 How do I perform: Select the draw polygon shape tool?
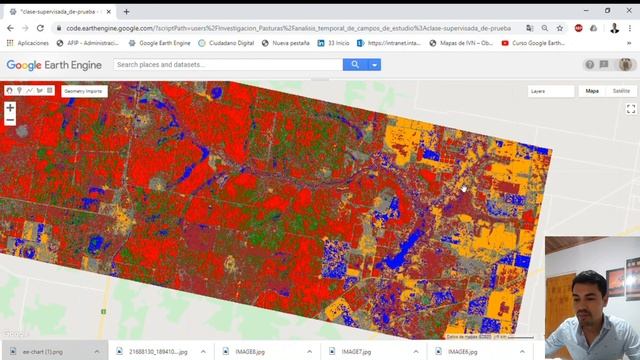pos(40,90)
